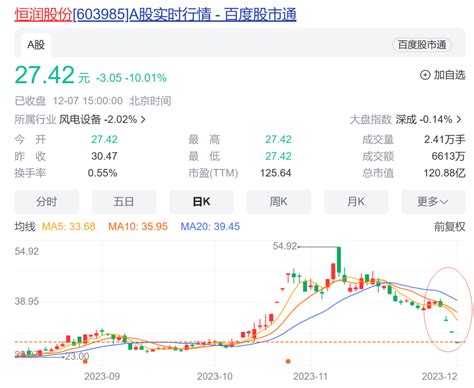Expand 风电设备 industry chevron arrow
The image size is (474, 388).
click(x=143, y=119)
